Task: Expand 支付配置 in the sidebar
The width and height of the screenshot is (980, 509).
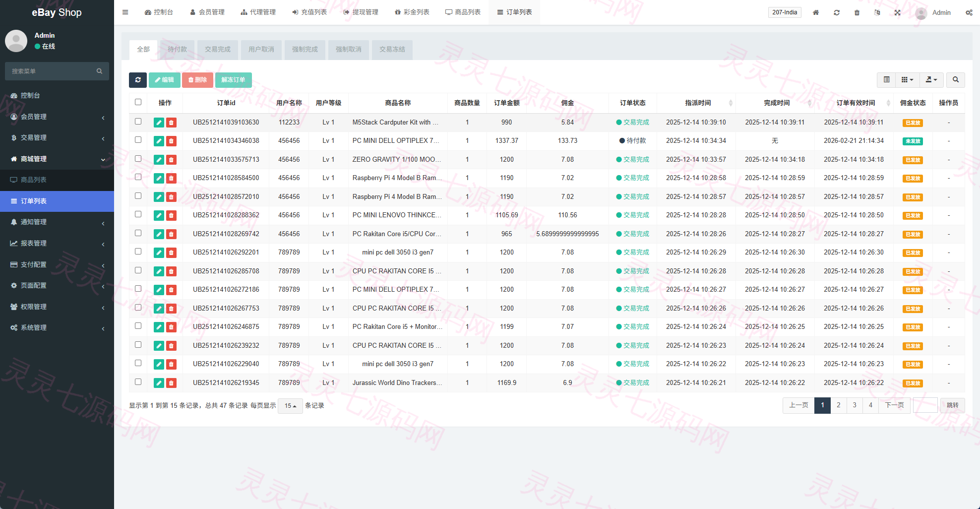Action: pyautogui.click(x=57, y=264)
